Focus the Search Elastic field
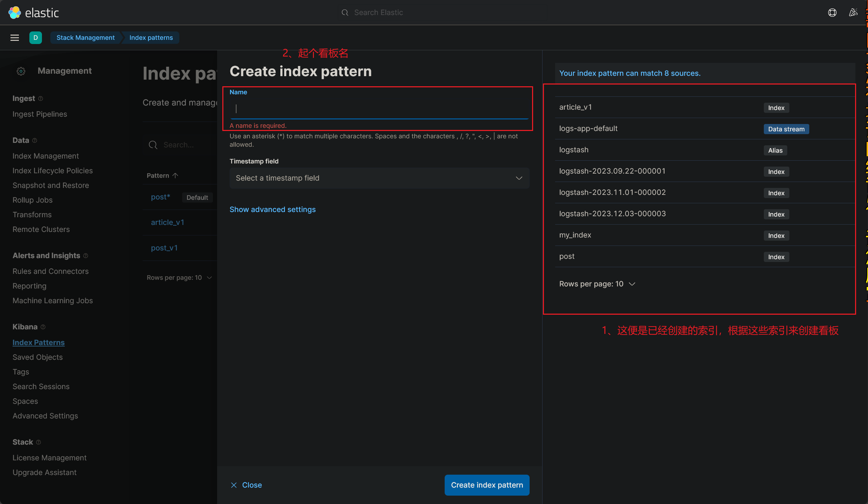This screenshot has height=504, width=868. [x=442, y=13]
